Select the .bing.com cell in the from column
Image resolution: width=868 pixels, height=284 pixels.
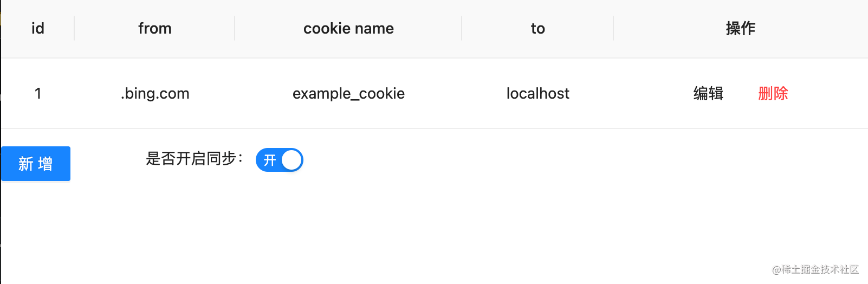pyautogui.click(x=155, y=93)
